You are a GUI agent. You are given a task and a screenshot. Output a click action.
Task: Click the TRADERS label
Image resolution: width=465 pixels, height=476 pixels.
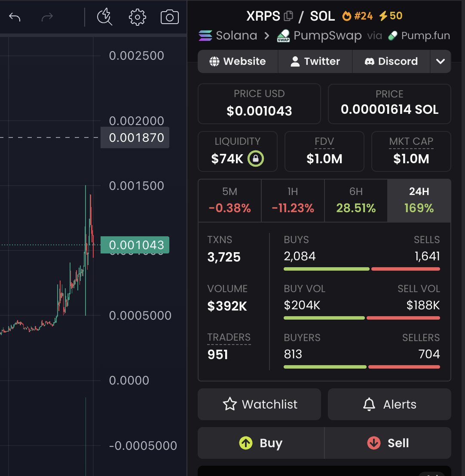(x=229, y=337)
